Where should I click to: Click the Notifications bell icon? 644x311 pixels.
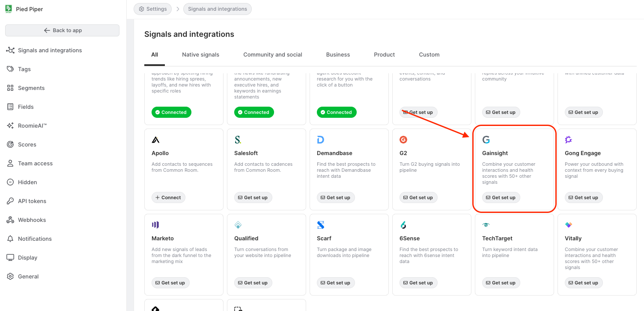(10, 239)
